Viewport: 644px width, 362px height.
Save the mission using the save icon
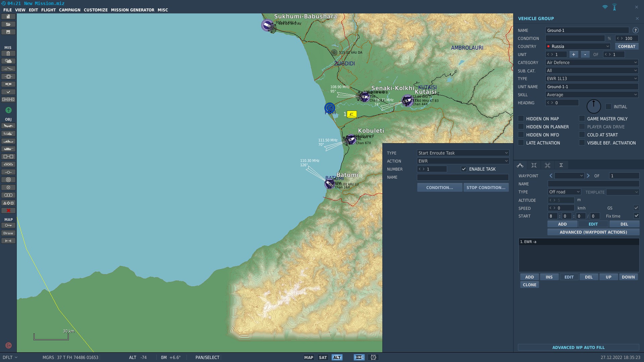(8, 32)
